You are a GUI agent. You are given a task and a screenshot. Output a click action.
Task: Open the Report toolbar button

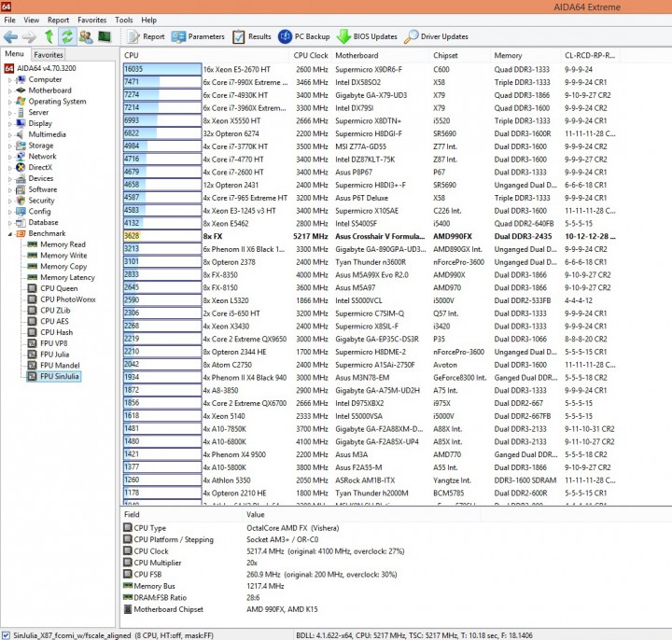click(x=147, y=36)
